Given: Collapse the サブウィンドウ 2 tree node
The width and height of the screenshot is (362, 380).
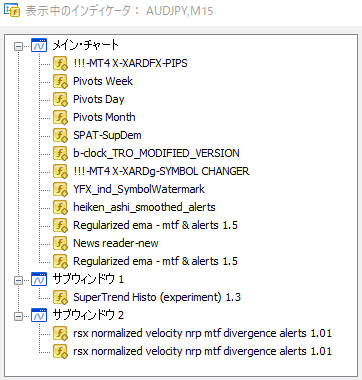Looking at the screenshot, I should click(19, 316).
